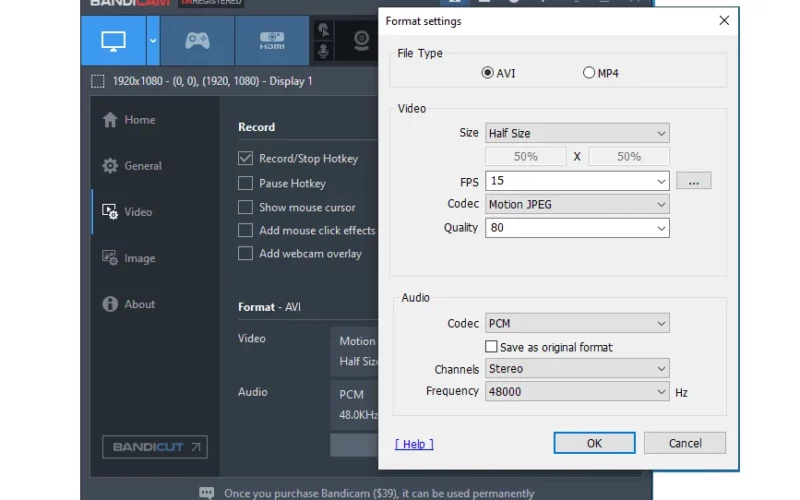The height and width of the screenshot is (500, 800).
Task: Click the Video settings icon in sidebar
Action: (x=110, y=212)
